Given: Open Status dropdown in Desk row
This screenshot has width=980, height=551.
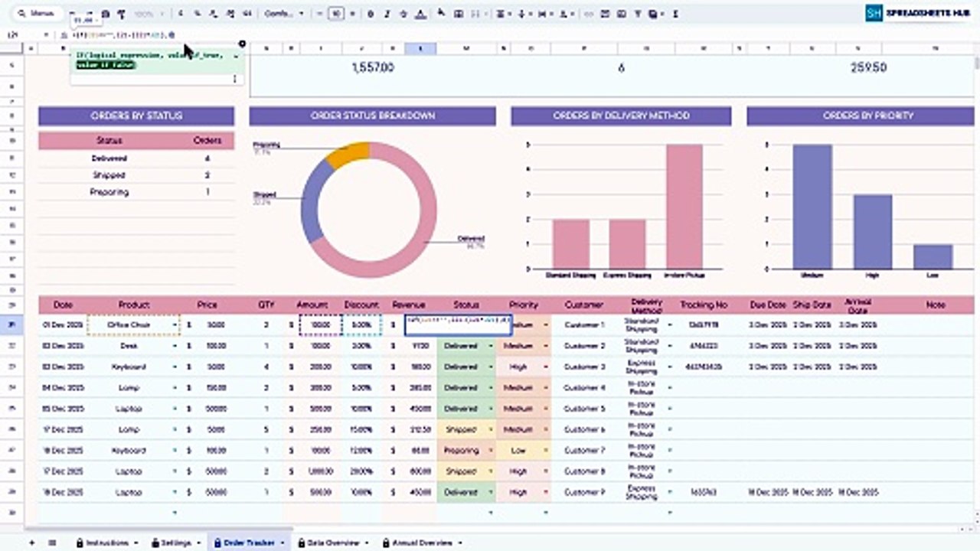Looking at the screenshot, I should 491,346.
